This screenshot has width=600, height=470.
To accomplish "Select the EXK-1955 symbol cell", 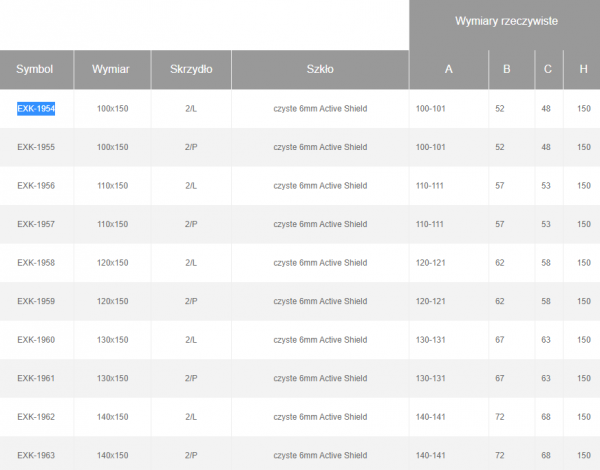I will 36,147.
